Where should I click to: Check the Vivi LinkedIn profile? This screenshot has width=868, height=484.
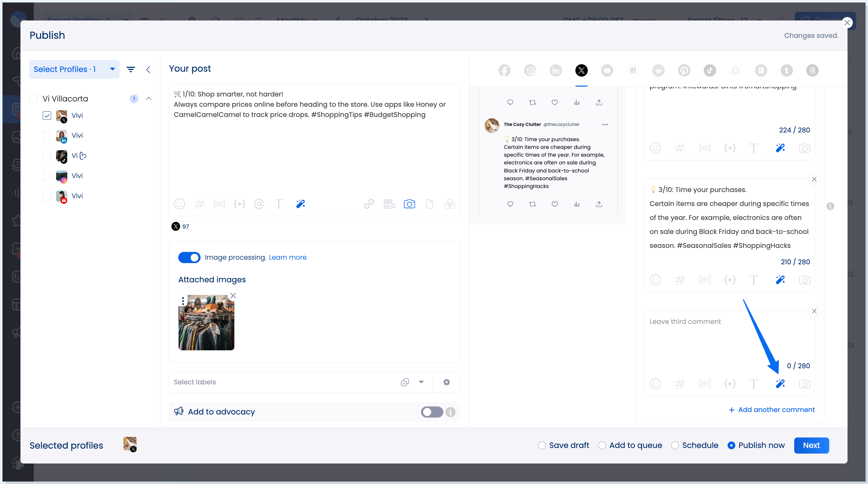click(47, 136)
